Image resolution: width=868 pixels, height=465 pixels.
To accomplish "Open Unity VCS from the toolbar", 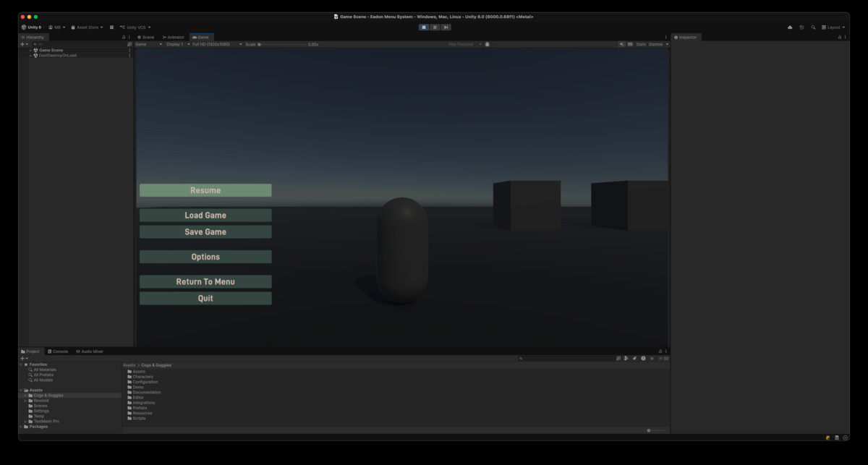I will coord(135,27).
